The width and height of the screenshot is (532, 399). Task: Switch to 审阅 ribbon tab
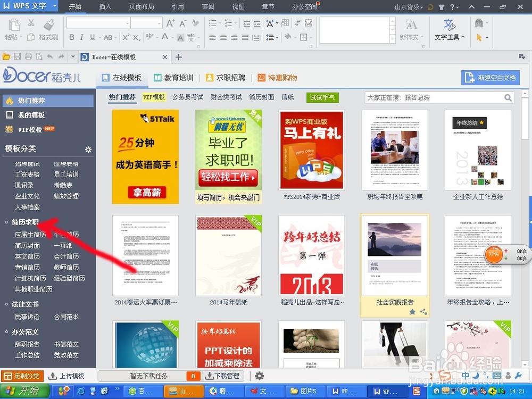tap(208, 6)
